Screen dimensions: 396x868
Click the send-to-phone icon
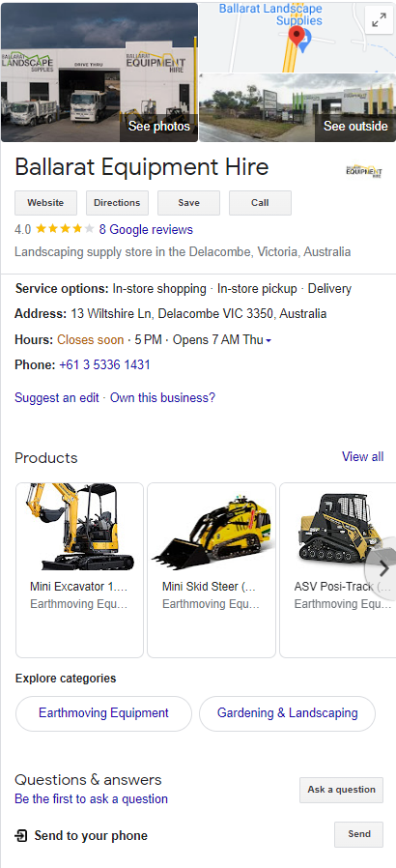point(21,835)
